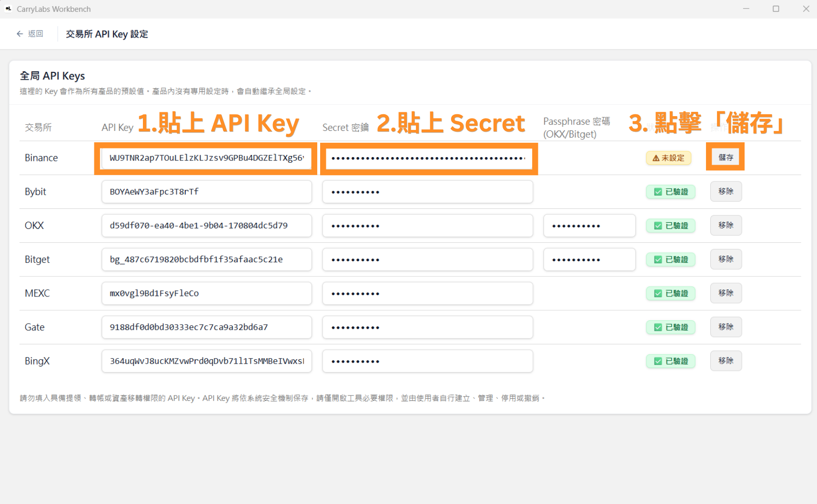Click the MEXC exchange label
This screenshot has width=817, height=504.
37,293
